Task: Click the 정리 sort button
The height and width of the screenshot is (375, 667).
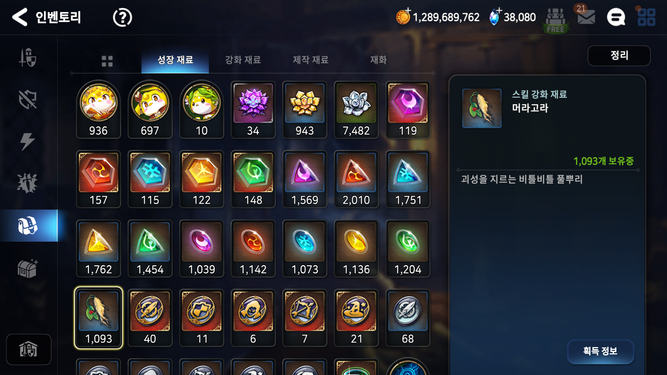Action: (619, 55)
